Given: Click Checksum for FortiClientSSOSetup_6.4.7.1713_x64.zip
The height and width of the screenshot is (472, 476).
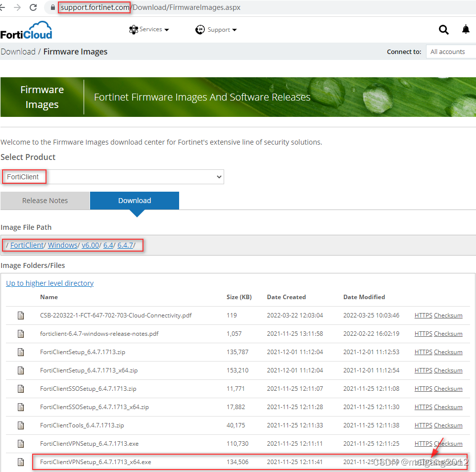Looking at the screenshot, I should 448,407.
